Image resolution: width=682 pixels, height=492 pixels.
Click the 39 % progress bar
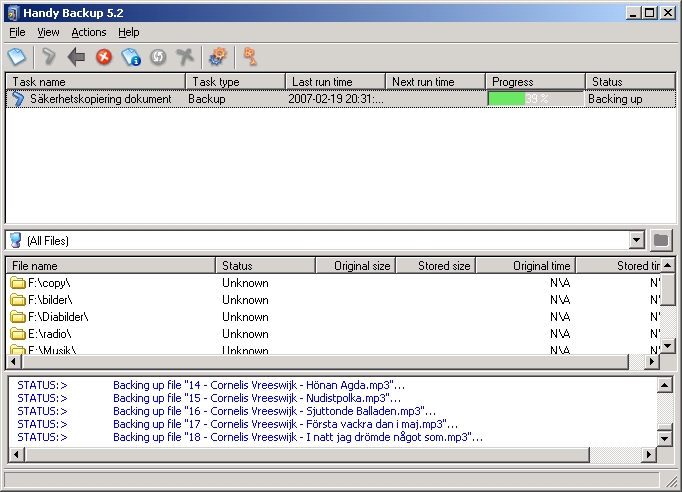point(535,99)
